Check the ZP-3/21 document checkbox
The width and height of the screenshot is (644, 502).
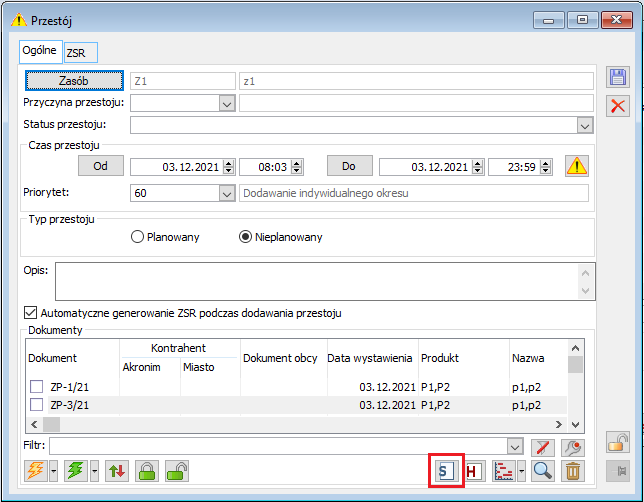(37, 405)
